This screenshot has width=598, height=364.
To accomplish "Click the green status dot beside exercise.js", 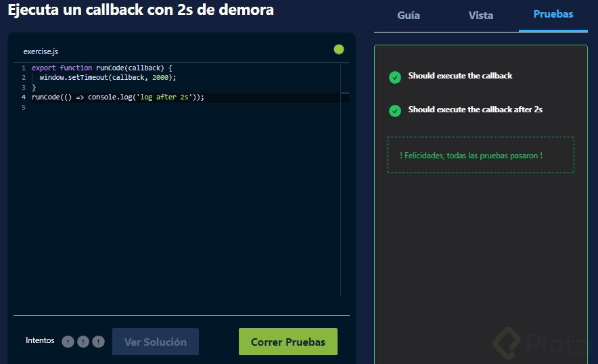I will point(339,49).
